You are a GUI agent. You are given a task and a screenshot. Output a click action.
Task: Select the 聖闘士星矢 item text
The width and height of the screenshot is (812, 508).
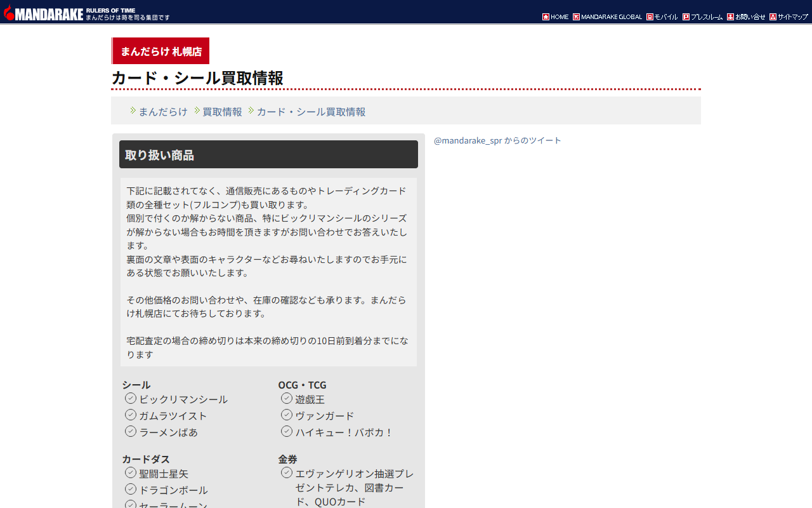[x=164, y=474]
